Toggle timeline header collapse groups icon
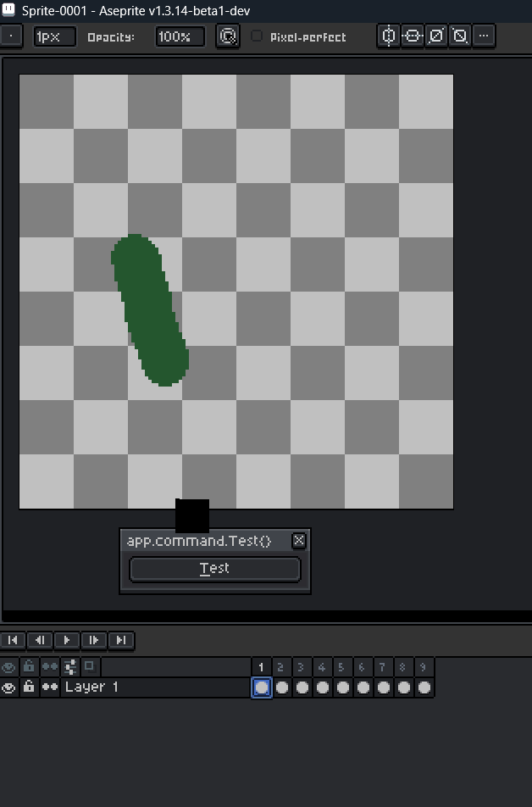This screenshot has height=807, width=532. [70, 667]
